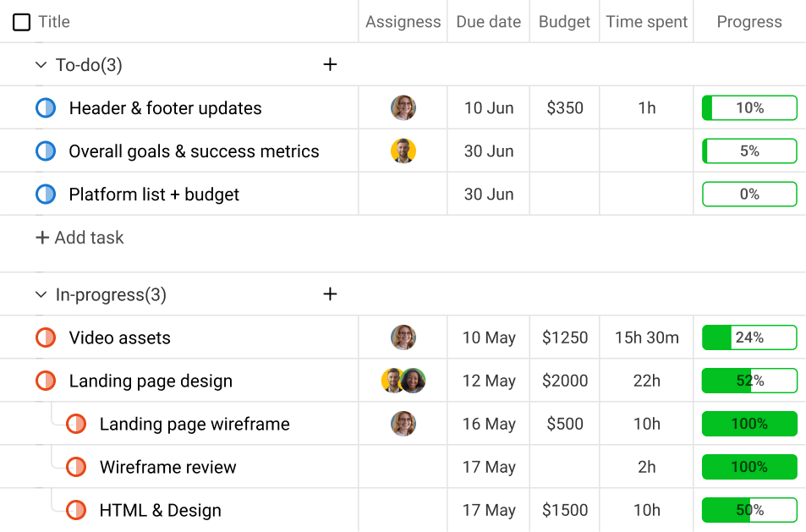Viewport: 806px width, 532px height.
Task: Click the status icon of Overall goals & success metrics
Action: coord(47,151)
